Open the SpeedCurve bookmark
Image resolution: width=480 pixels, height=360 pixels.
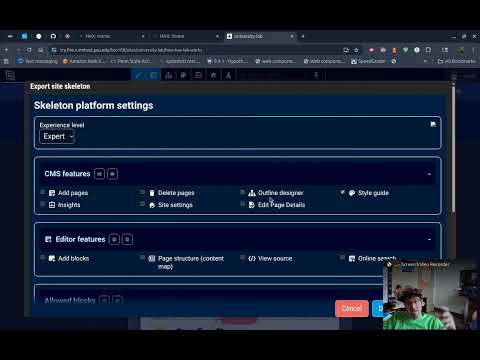click(368, 61)
